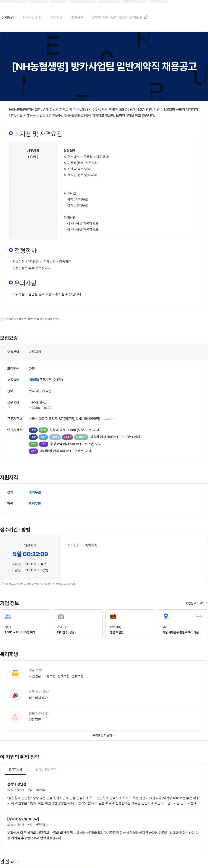Click 학력무관 in 지원자격
Image resolution: width=208 pixels, height=868 pixels.
[35, 503]
